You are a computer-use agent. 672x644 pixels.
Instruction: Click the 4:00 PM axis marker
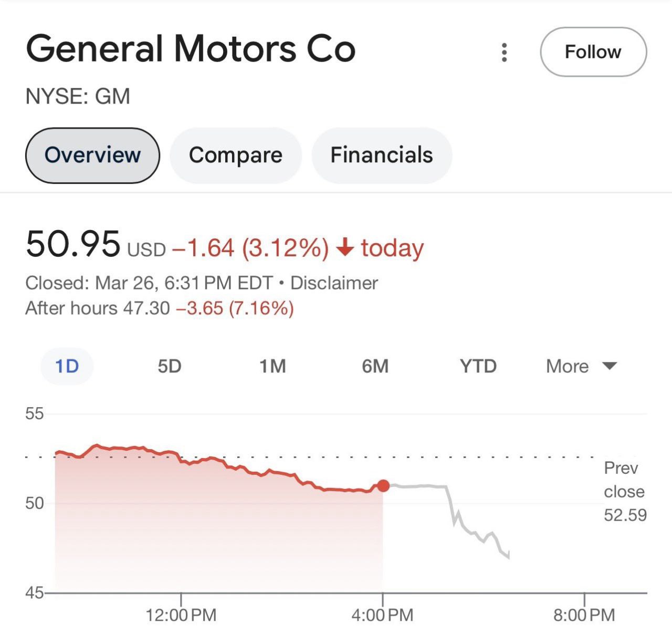[x=382, y=615]
